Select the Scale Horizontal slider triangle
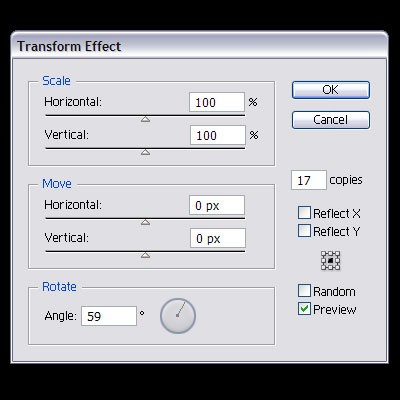The width and height of the screenshot is (400, 400). (x=145, y=119)
